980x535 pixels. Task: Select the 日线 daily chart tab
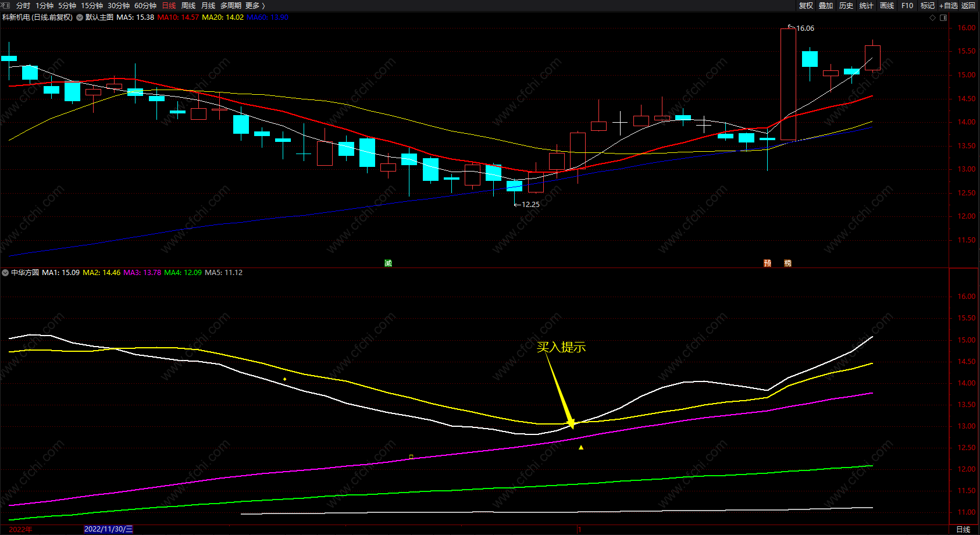coord(169,6)
